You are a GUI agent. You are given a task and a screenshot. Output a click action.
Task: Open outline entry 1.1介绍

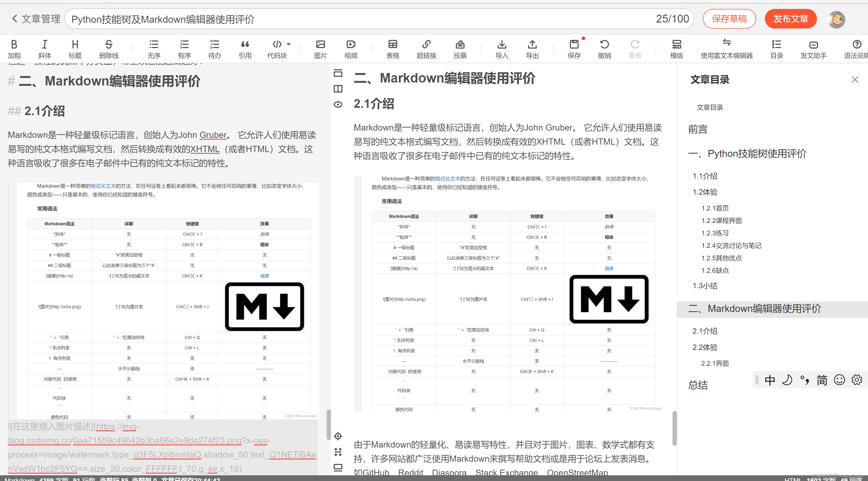[705, 176]
